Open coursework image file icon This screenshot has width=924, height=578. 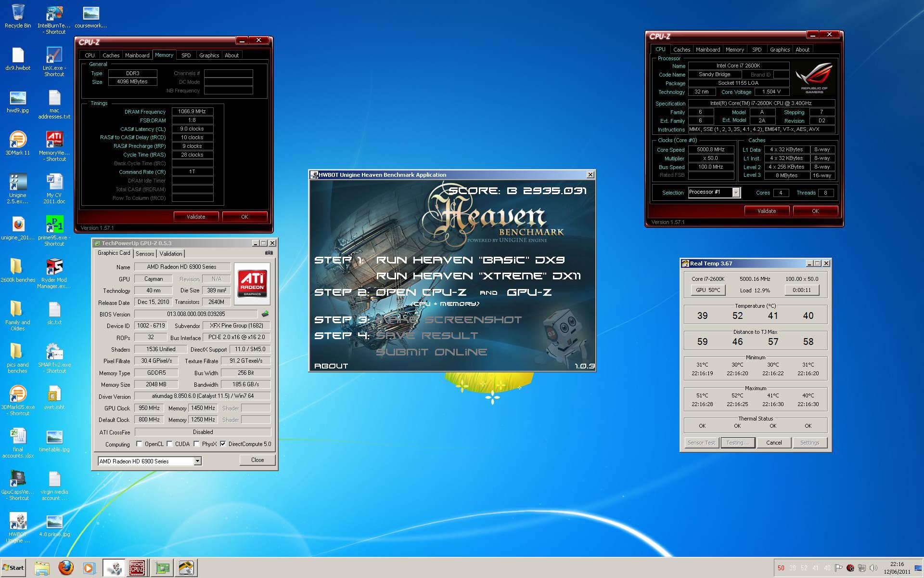point(91,16)
